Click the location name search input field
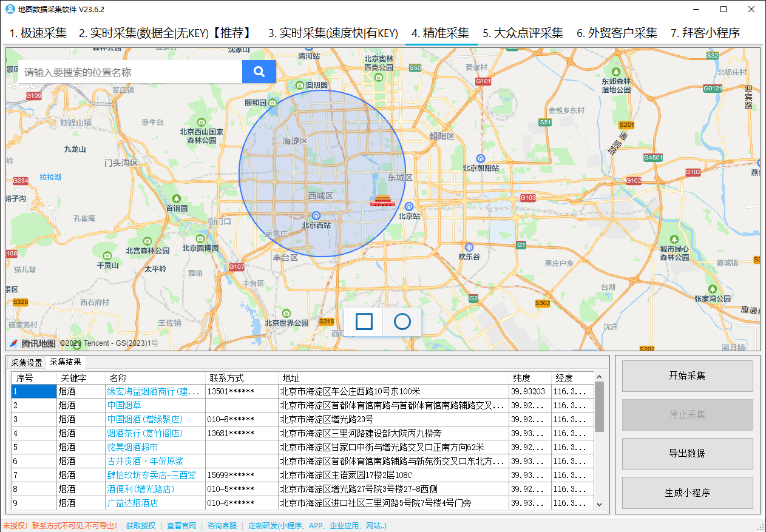The height and width of the screenshot is (532, 766). 130,72
